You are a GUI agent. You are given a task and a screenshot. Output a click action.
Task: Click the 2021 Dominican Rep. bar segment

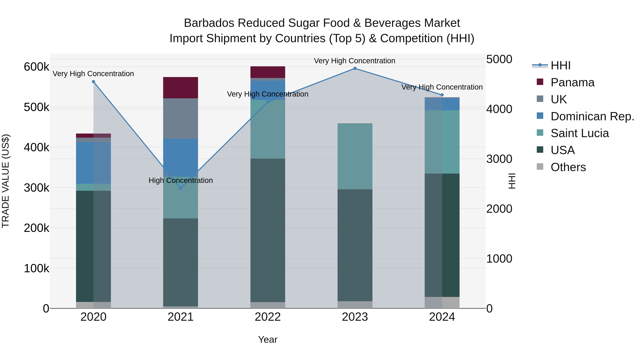tap(180, 158)
